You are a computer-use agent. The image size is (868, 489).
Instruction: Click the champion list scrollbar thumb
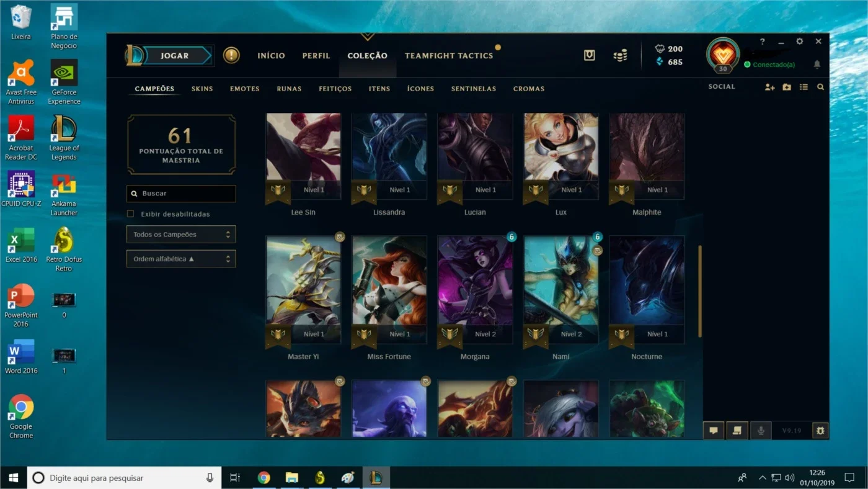pos(700,292)
